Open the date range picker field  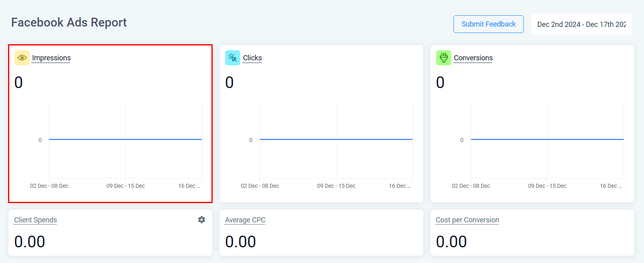pos(582,24)
